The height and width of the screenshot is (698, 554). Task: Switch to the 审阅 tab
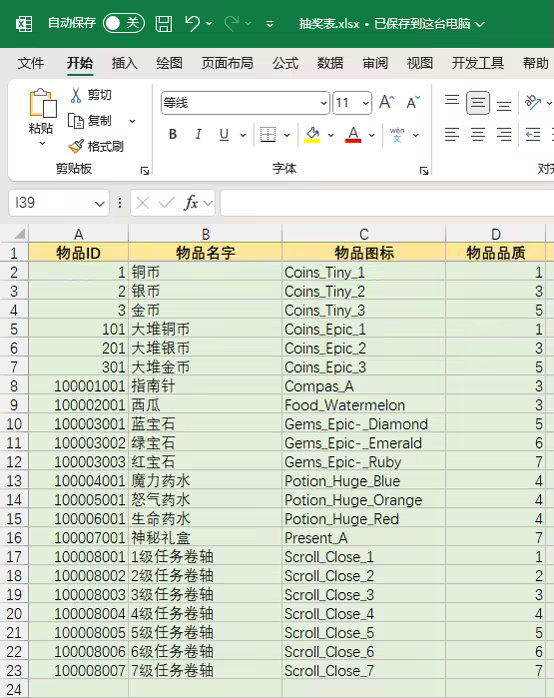[x=375, y=63]
